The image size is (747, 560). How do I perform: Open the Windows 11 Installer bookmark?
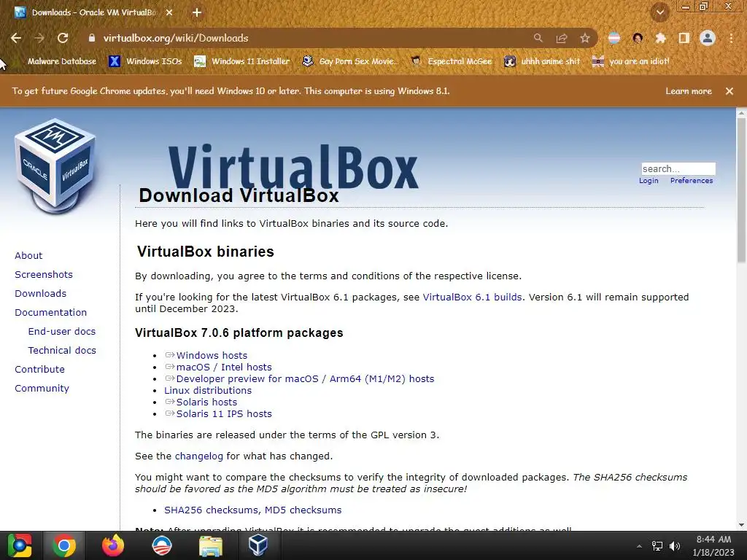pos(242,61)
